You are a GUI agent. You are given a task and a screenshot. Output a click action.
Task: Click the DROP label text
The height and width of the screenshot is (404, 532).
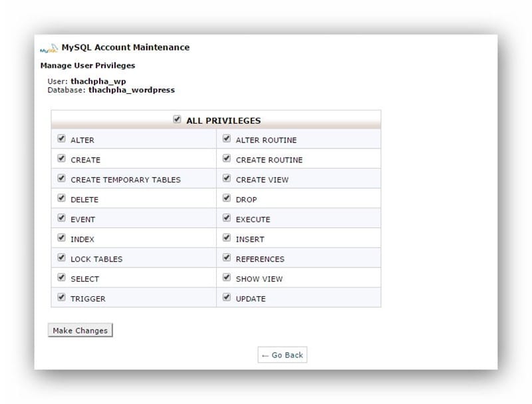[246, 200]
